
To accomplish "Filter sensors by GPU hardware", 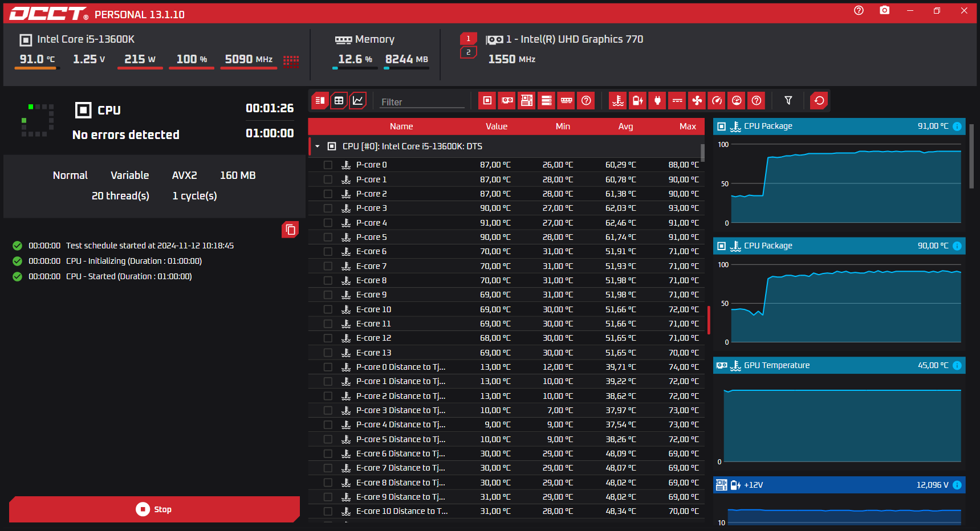I will click(507, 101).
